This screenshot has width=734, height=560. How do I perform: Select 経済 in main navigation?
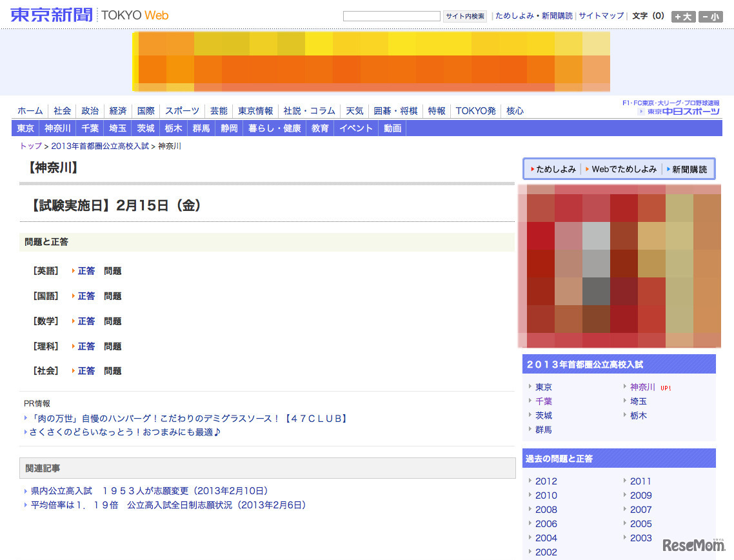pos(118,111)
